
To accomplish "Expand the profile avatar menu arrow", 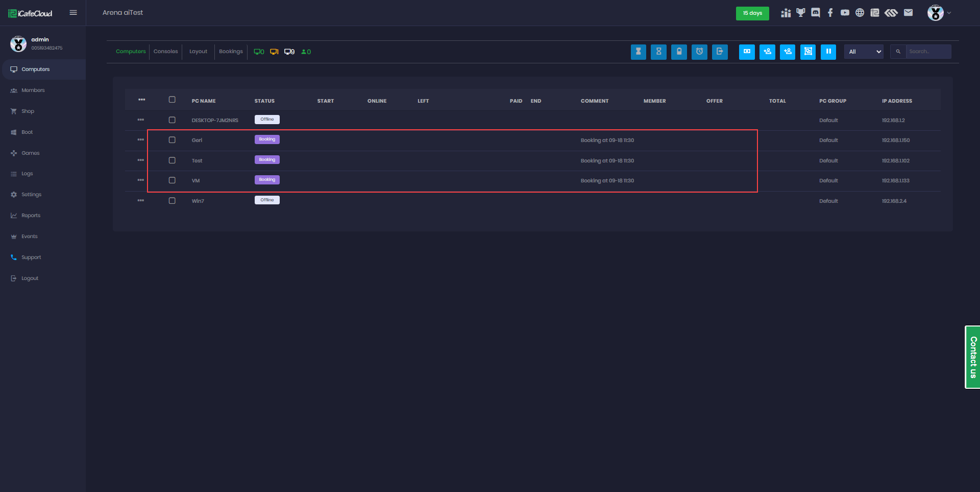I will [949, 13].
